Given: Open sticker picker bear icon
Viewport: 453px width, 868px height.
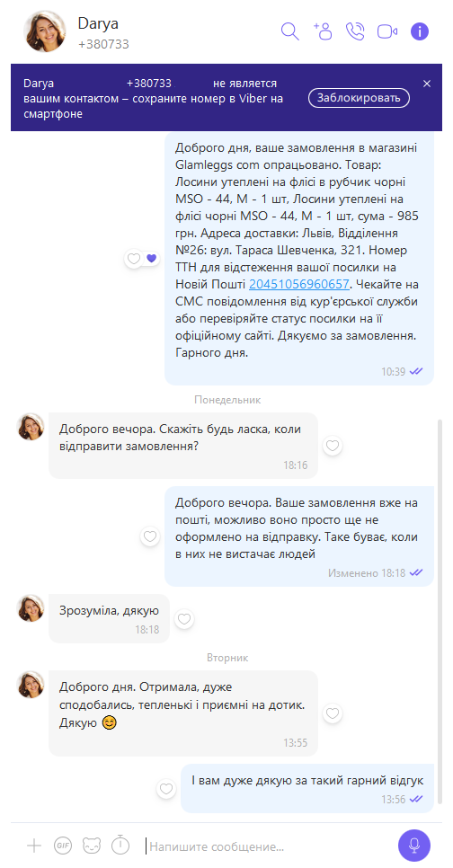Looking at the screenshot, I should pyautogui.click(x=92, y=846).
